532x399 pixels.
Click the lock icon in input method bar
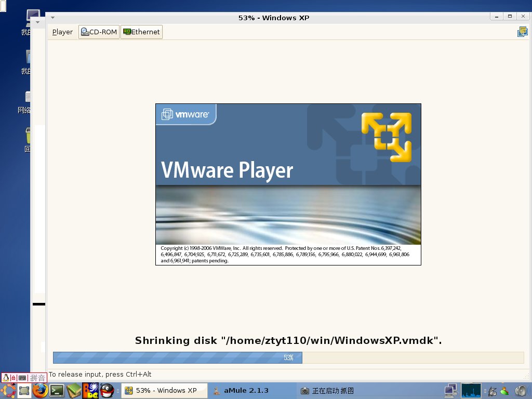[13, 378]
